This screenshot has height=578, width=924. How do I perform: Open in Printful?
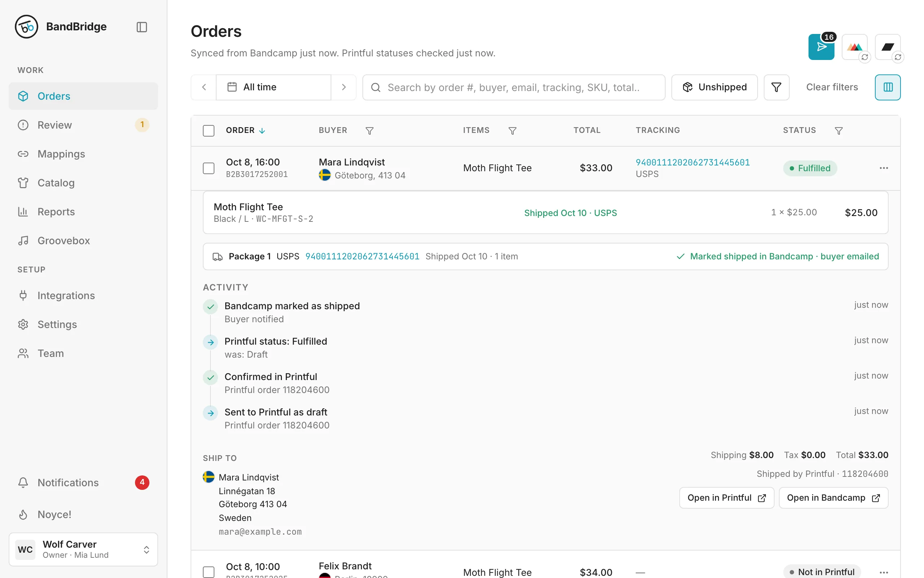pyautogui.click(x=727, y=498)
